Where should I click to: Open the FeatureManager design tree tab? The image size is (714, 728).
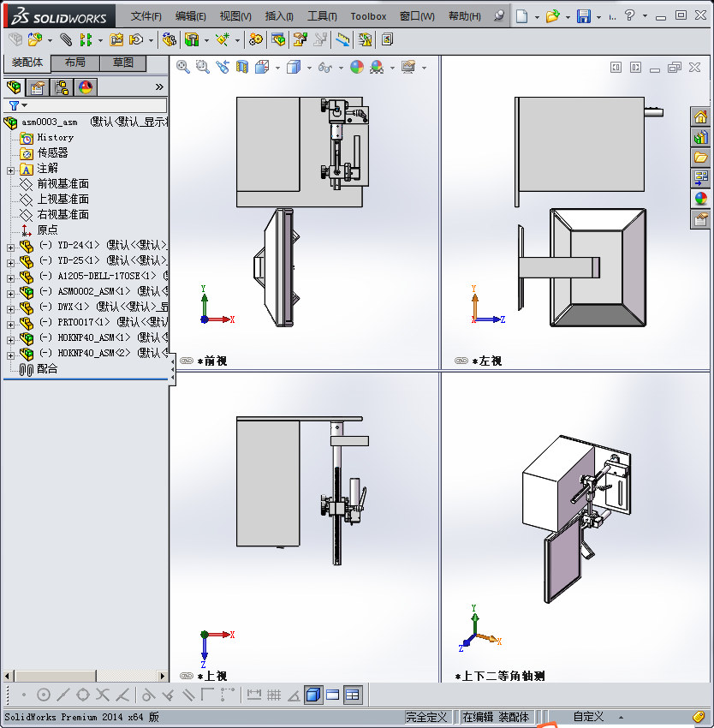click(x=14, y=87)
